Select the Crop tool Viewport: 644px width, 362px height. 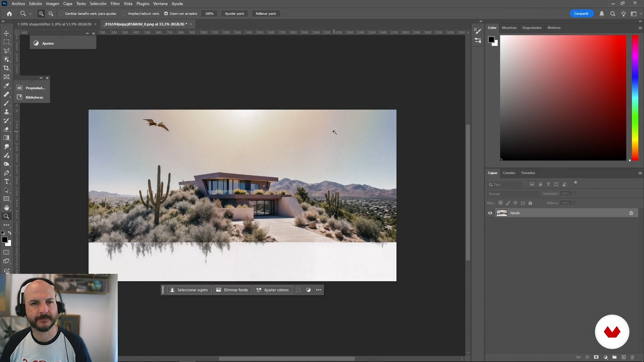click(6, 68)
